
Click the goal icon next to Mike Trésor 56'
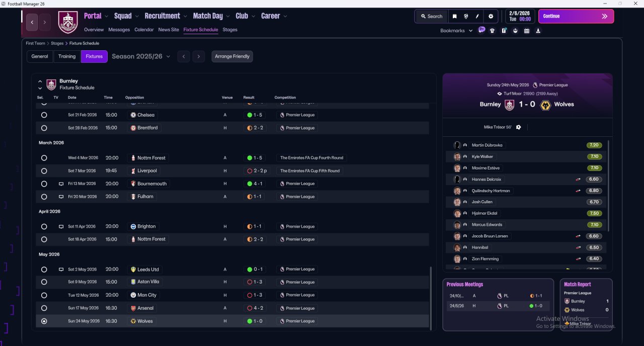coord(519,127)
